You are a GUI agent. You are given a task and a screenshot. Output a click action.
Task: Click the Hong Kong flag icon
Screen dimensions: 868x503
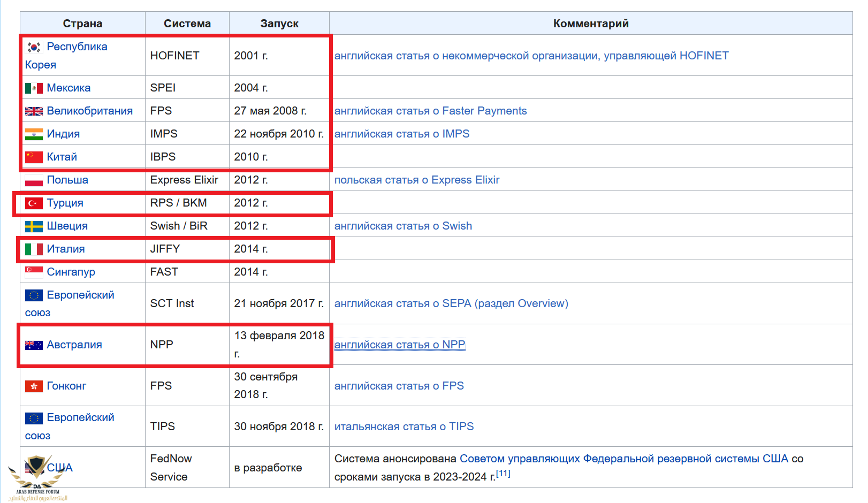point(34,386)
